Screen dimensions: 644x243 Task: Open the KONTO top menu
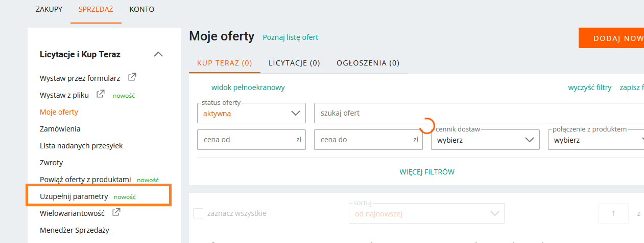point(142,9)
